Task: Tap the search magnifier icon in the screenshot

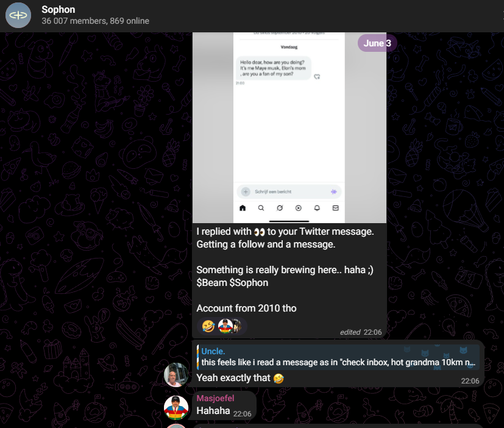Action: (x=261, y=208)
